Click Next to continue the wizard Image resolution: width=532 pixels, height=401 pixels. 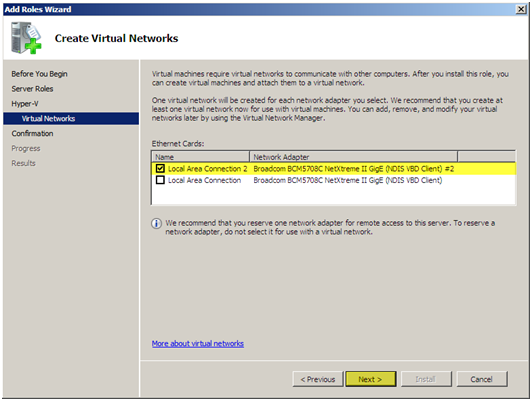pos(370,379)
